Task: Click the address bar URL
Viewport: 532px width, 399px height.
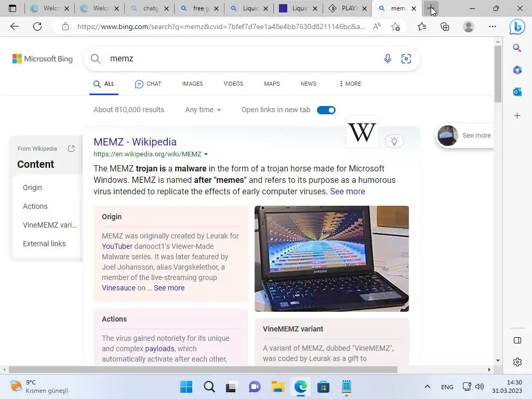Action: (221, 26)
